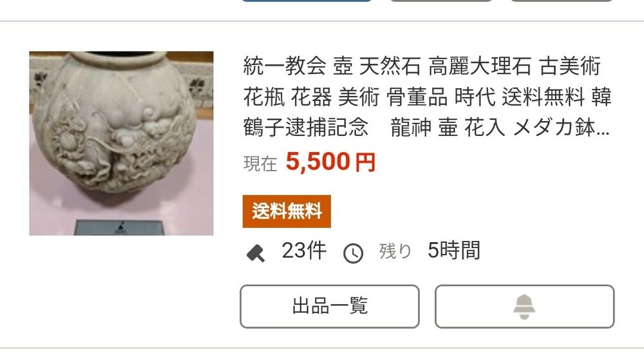The width and height of the screenshot is (644, 362).
Task: Click the 残り remaining label
Action: pyautogui.click(x=395, y=251)
